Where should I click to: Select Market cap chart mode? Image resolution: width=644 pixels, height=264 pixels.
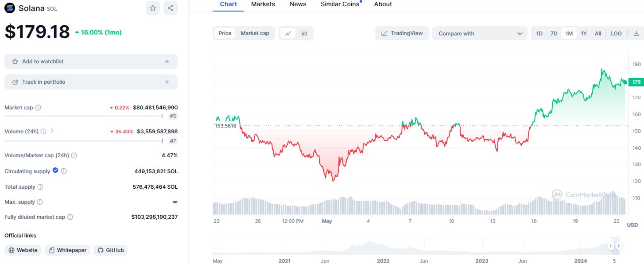(x=255, y=33)
